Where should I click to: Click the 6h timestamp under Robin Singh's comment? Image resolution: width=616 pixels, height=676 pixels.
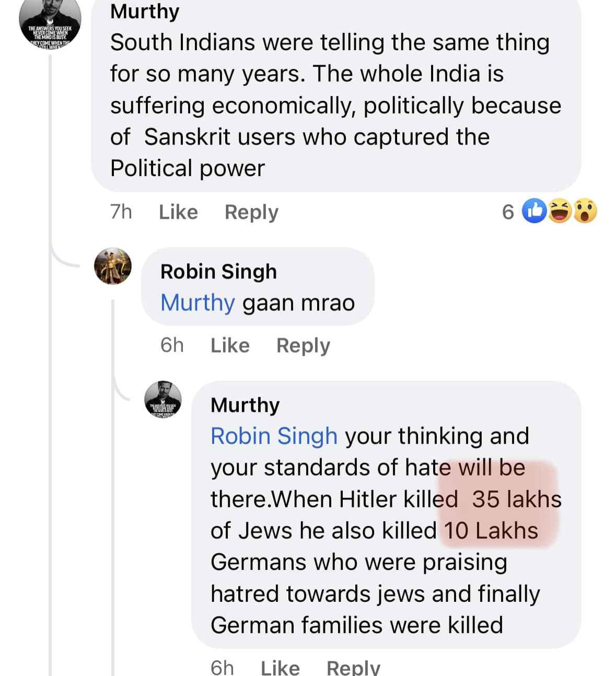point(172,345)
